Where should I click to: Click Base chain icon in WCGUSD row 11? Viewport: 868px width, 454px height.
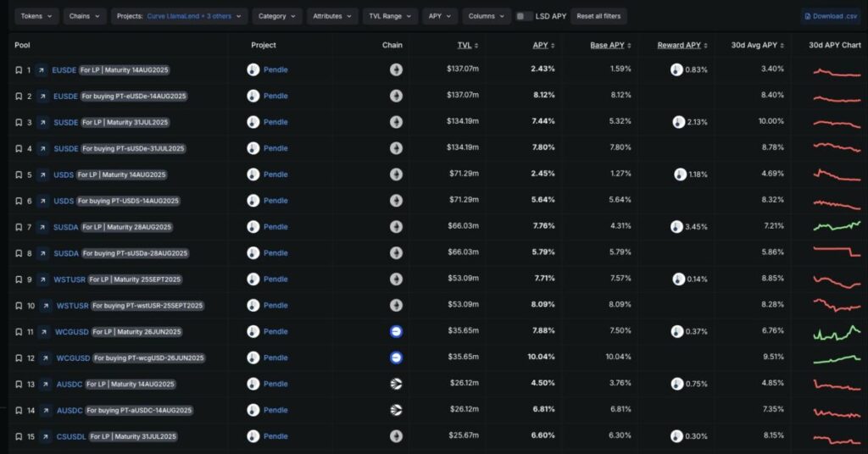396,332
